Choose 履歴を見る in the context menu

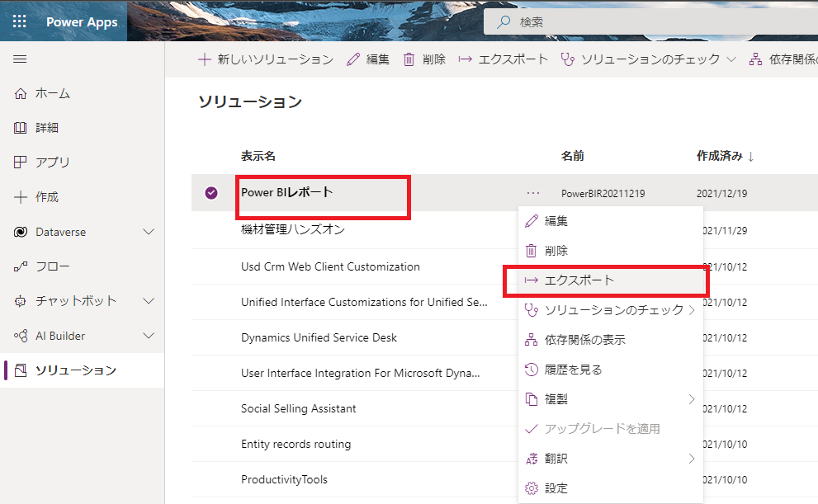click(x=611, y=370)
